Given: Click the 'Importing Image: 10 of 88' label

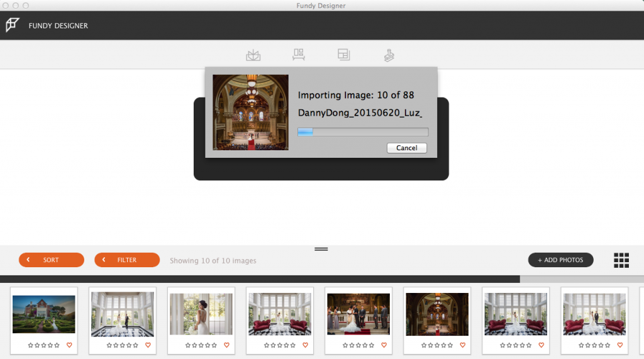Looking at the screenshot, I should point(356,95).
